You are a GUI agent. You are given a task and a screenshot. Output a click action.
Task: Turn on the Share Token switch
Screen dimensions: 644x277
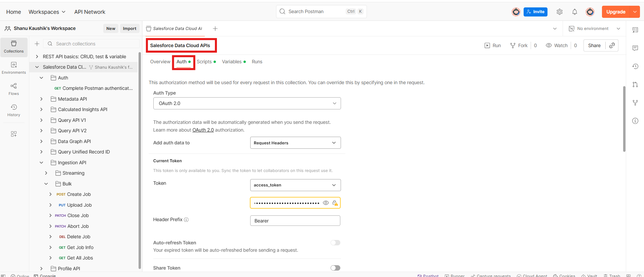point(335,268)
